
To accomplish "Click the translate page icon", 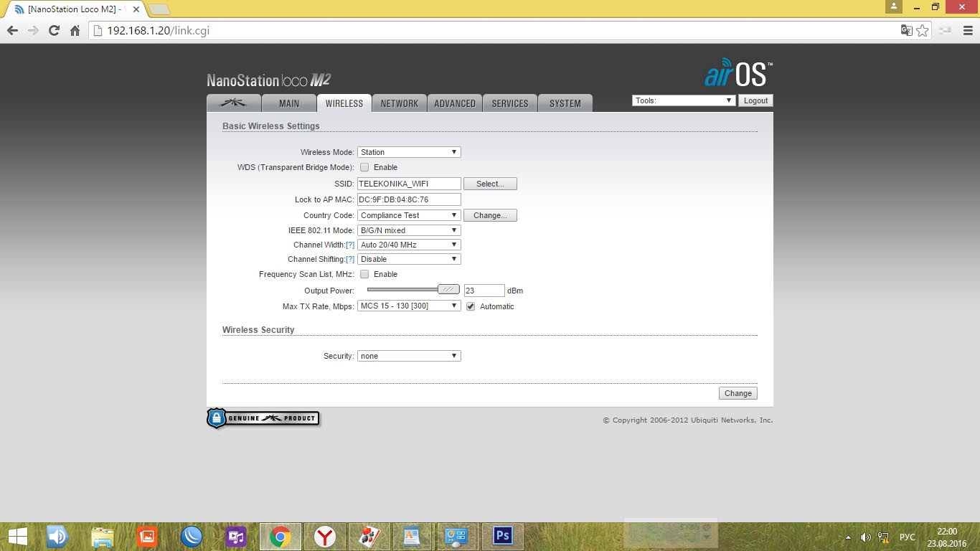I will click(907, 30).
